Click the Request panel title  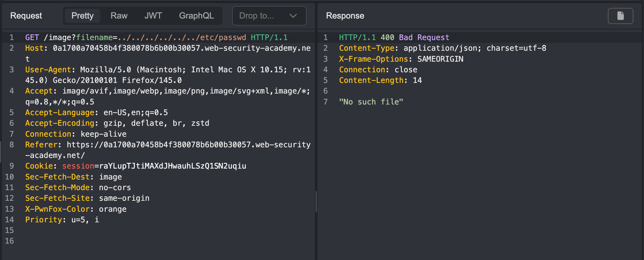pos(26,16)
